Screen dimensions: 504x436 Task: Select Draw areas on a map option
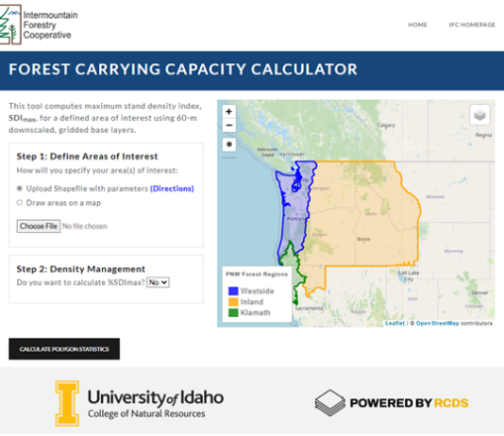tap(20, 203)
